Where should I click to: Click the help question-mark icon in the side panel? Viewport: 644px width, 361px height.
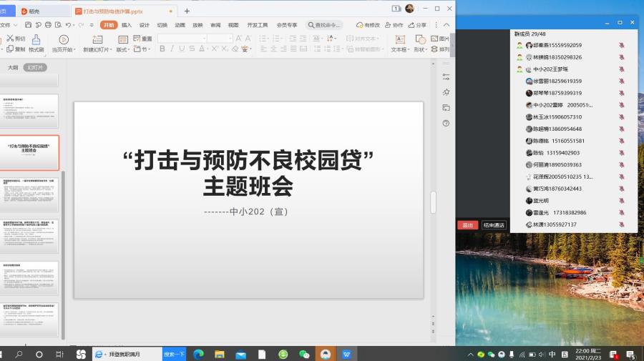coord(446,123)
